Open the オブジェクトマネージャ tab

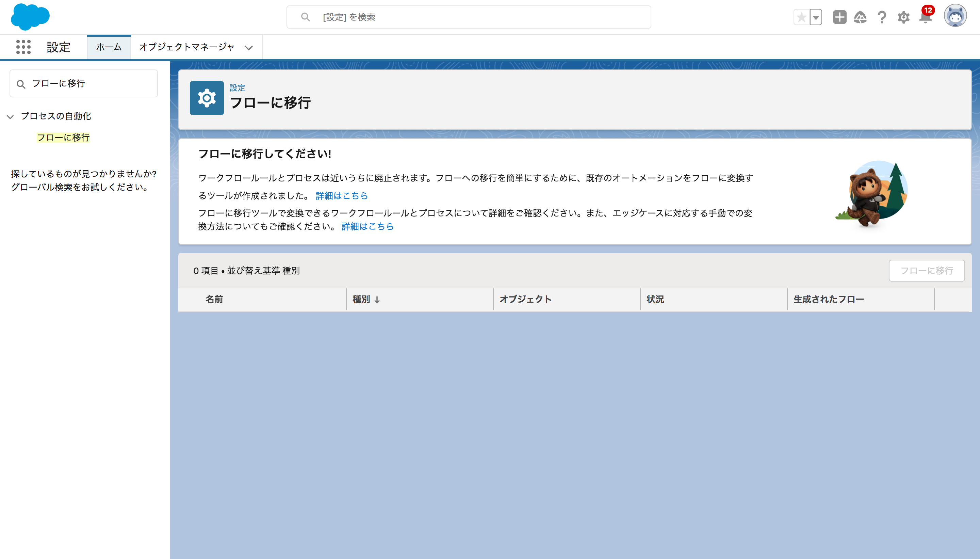pyautogui.click(x=186, y=47)
